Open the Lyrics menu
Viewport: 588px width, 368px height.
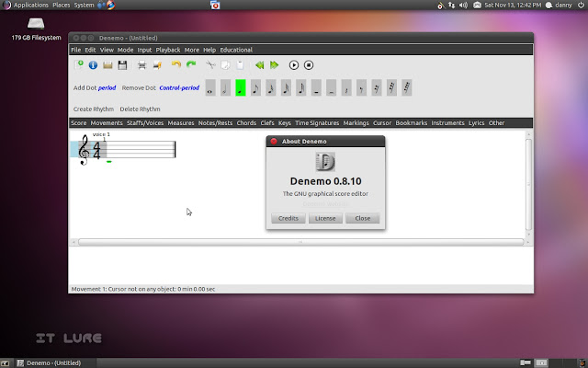pos(477,123)
